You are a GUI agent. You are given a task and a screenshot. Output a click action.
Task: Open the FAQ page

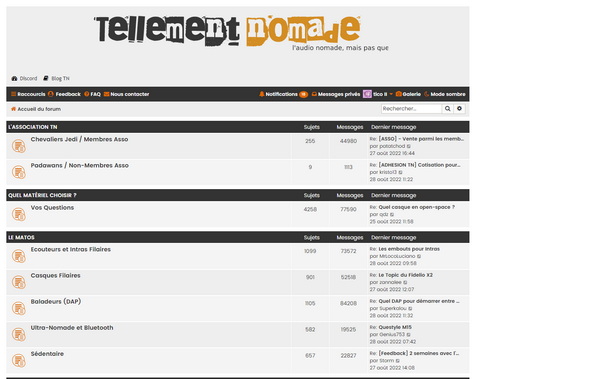[92, 94]
